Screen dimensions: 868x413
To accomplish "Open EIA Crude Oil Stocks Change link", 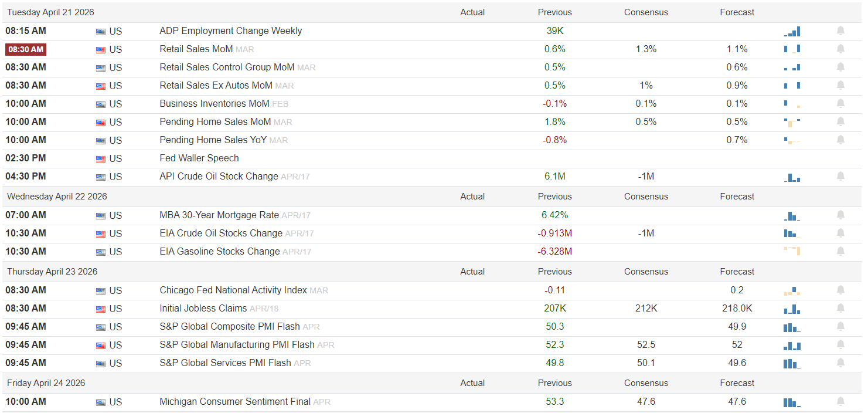I will pyautogui.click(x=221, y=233).
